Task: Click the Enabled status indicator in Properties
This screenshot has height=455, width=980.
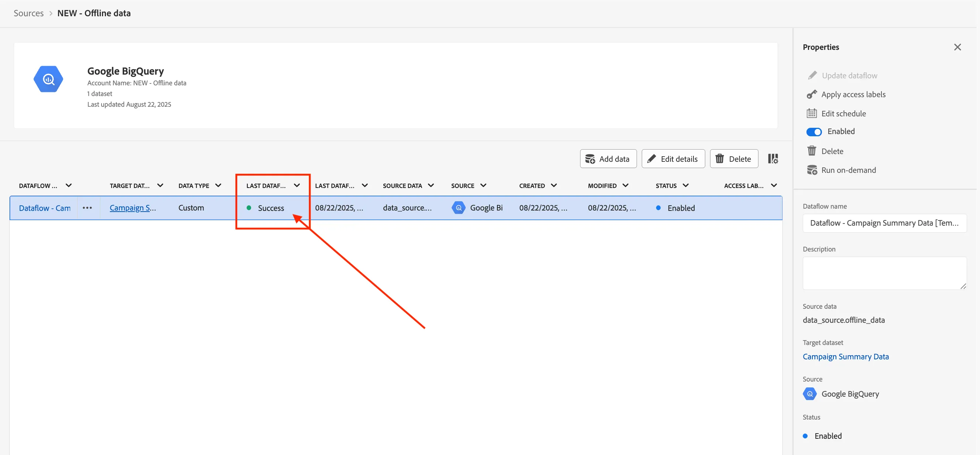Action: (x=822, y=436)
